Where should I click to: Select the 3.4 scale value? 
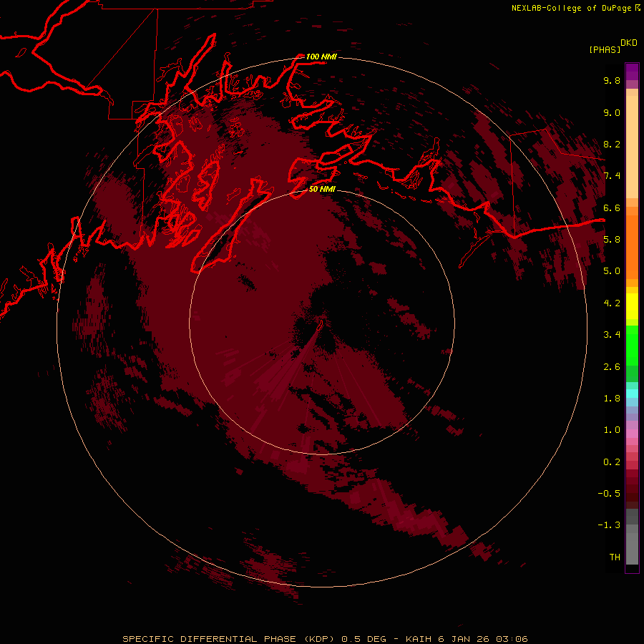[x=612, y=335]
